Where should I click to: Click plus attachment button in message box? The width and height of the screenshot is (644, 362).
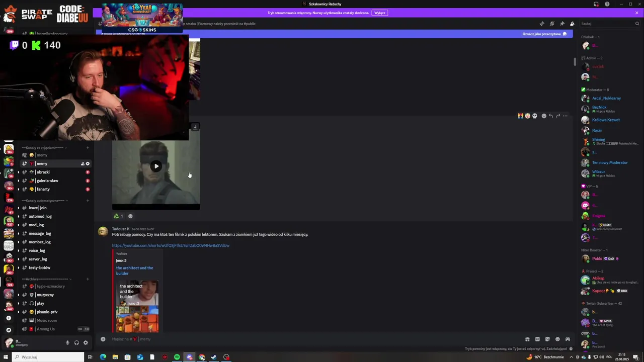tap(103, 339)
